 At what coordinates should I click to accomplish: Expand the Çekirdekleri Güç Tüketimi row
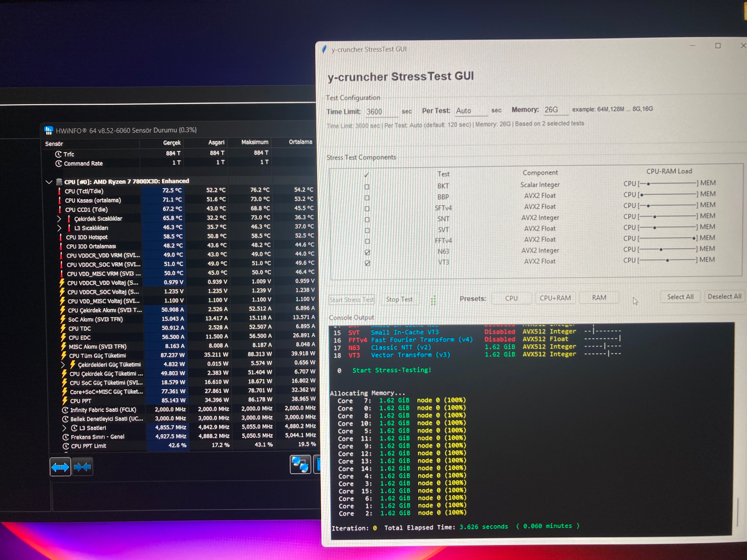pyautogui.click(x=63, y=365)
